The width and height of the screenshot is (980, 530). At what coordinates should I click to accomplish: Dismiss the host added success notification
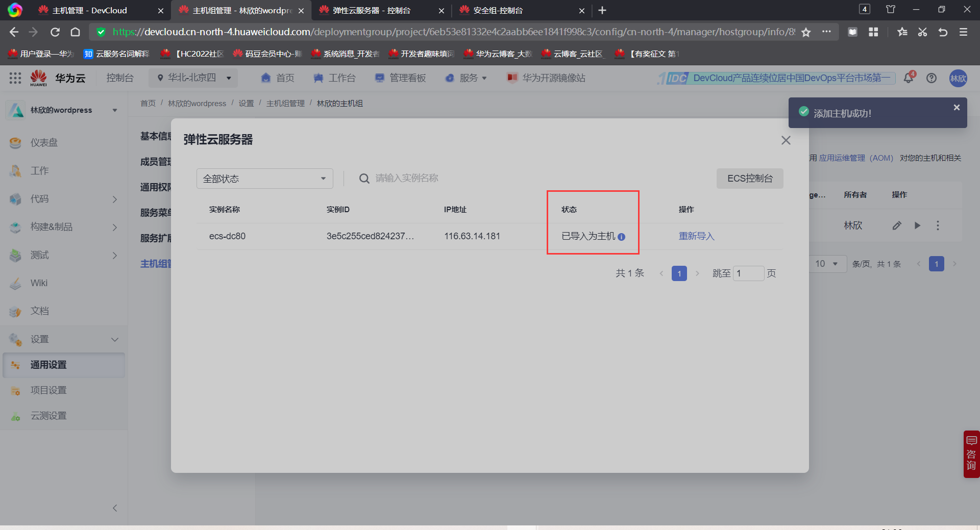click(957, 108)
